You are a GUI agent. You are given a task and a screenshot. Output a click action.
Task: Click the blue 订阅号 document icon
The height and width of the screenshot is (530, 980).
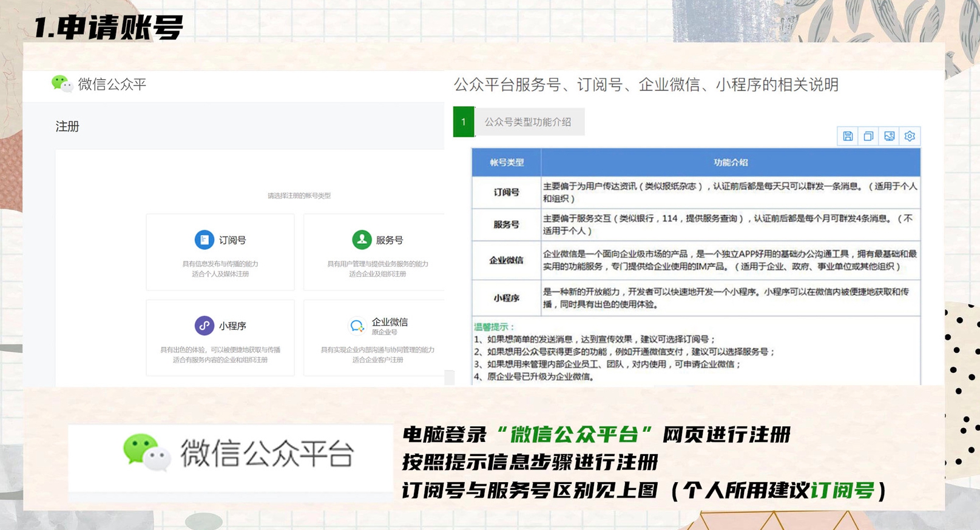(x=204, y=240)
